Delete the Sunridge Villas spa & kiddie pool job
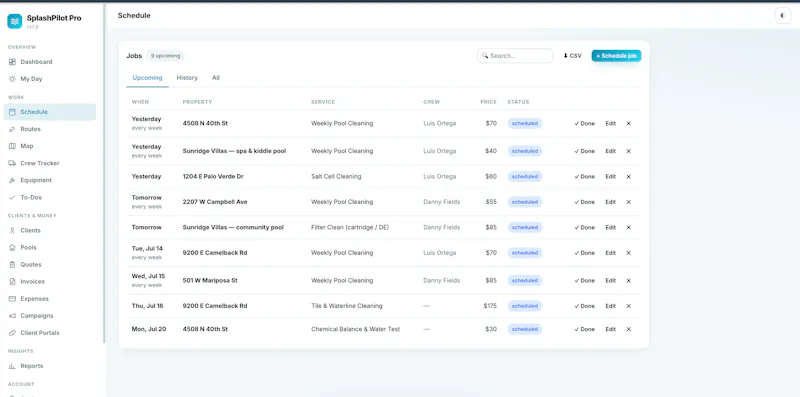Screen dimensions: 800x397 tap(629, 151)
